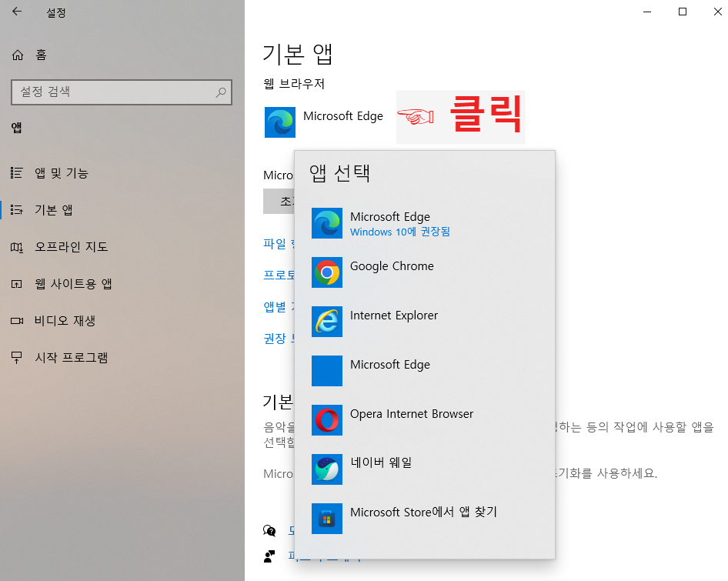Select the blank blue Microsoft Edge tile
Image resolution: width=728 pixels, height=581 pixels.
[327, 371]
